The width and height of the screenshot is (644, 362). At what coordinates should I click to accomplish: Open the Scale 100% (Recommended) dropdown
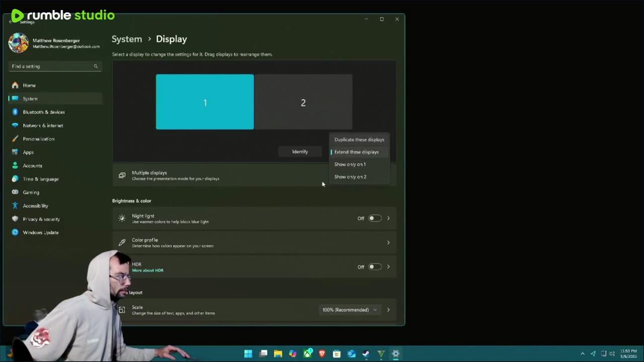click(x=350, y=310)
